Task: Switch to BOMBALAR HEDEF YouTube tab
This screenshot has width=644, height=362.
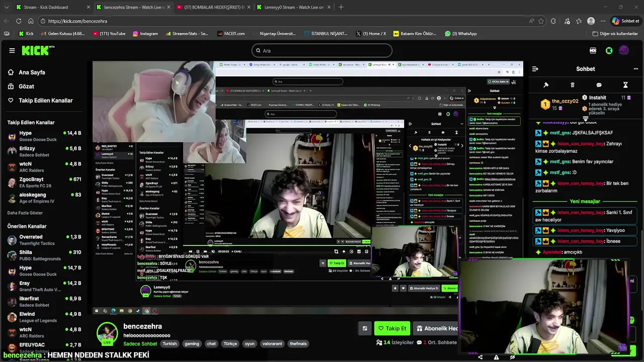Action: [214, 7]
